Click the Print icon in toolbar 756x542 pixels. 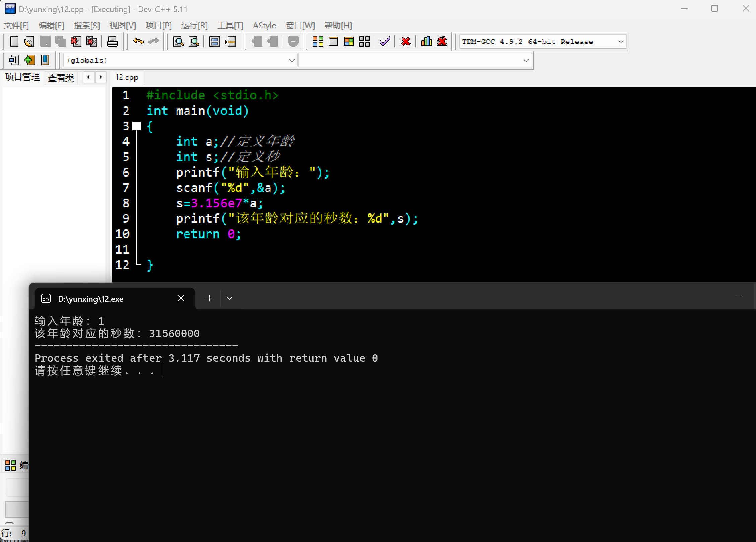[x=112, y=42]
